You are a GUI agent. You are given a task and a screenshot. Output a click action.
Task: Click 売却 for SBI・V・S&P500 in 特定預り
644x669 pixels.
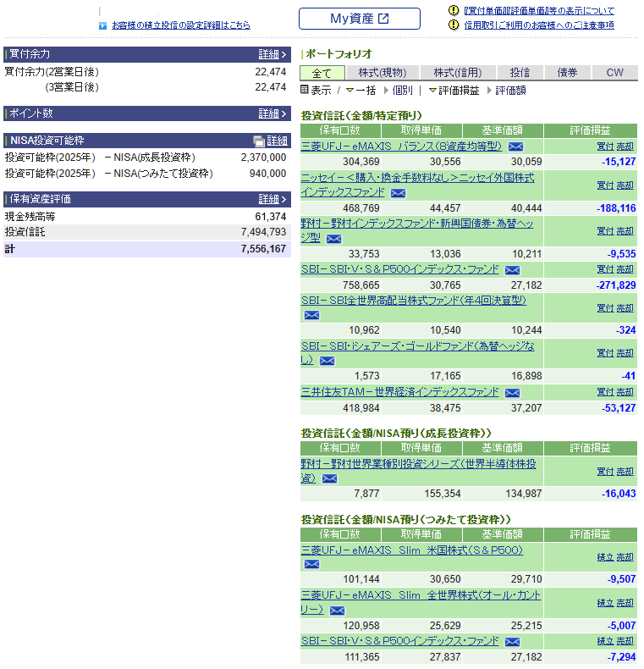[x=625, y=269]
